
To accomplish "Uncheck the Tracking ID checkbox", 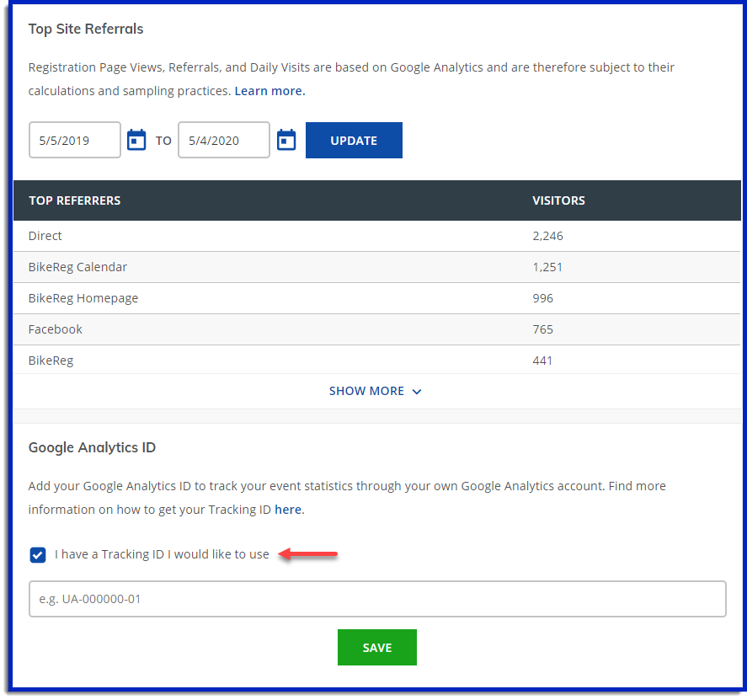I will coord(38,554).
